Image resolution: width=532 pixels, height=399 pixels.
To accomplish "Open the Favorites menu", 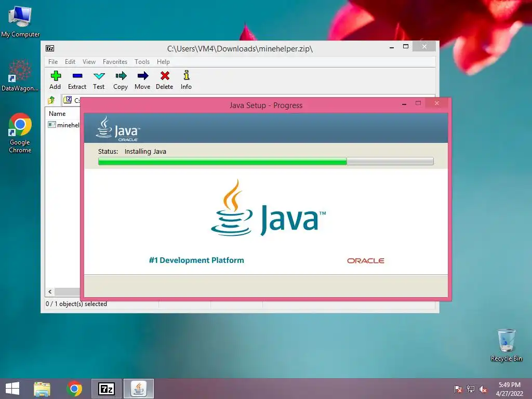I will [115, 62].
